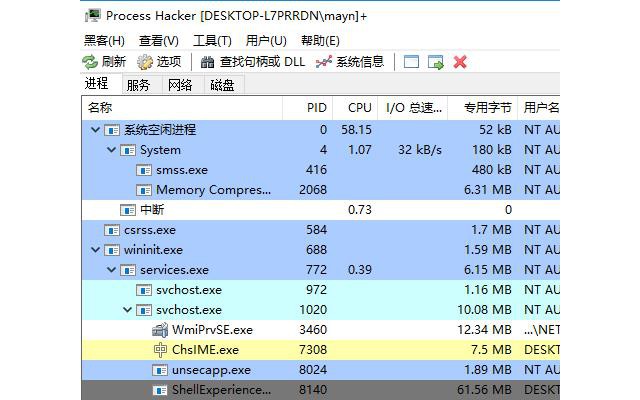Click the unsecapp.exe process icon
The image size is (640, 400).
160,370
